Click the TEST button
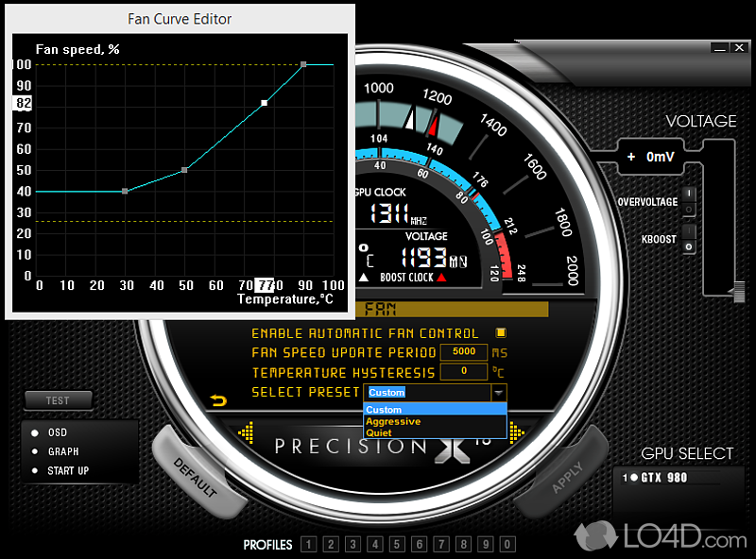This screenshot has width=756, height=559. 58,400
